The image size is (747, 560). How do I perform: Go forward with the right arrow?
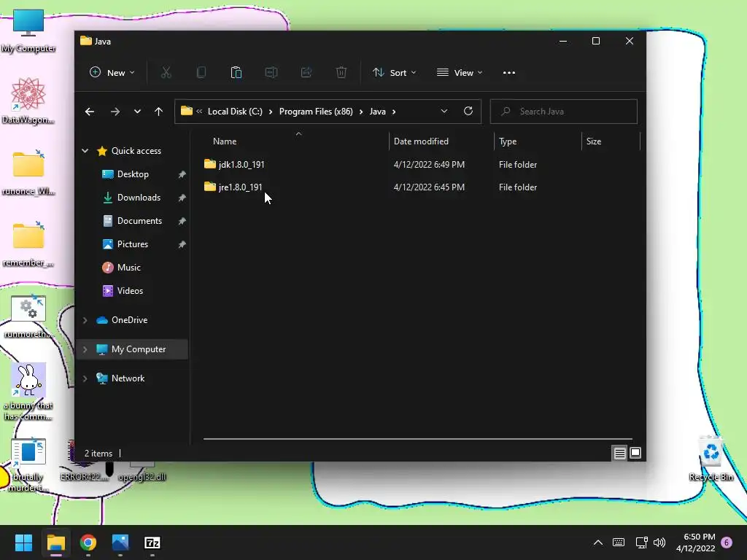115,112
